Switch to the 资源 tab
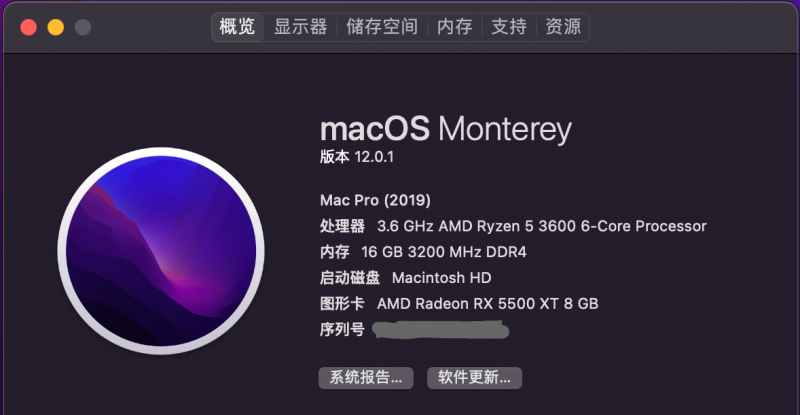800x415 pixels. [563, 27]
